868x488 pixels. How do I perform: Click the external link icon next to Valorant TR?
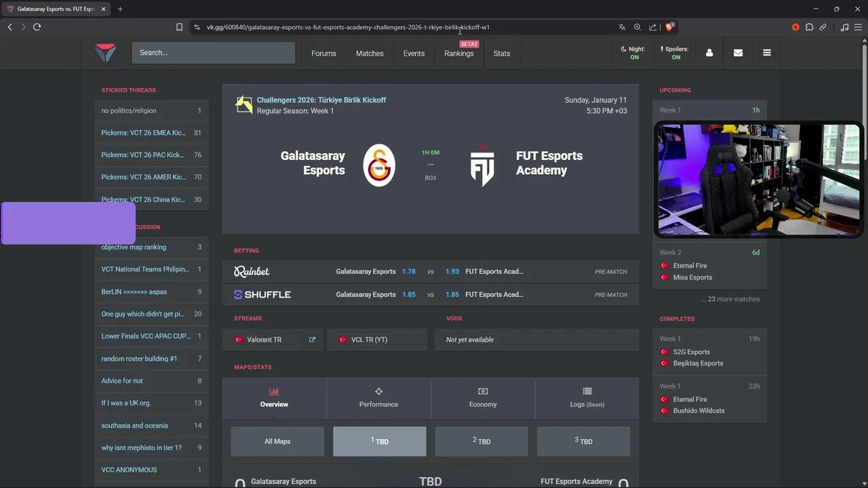[312, 340]
